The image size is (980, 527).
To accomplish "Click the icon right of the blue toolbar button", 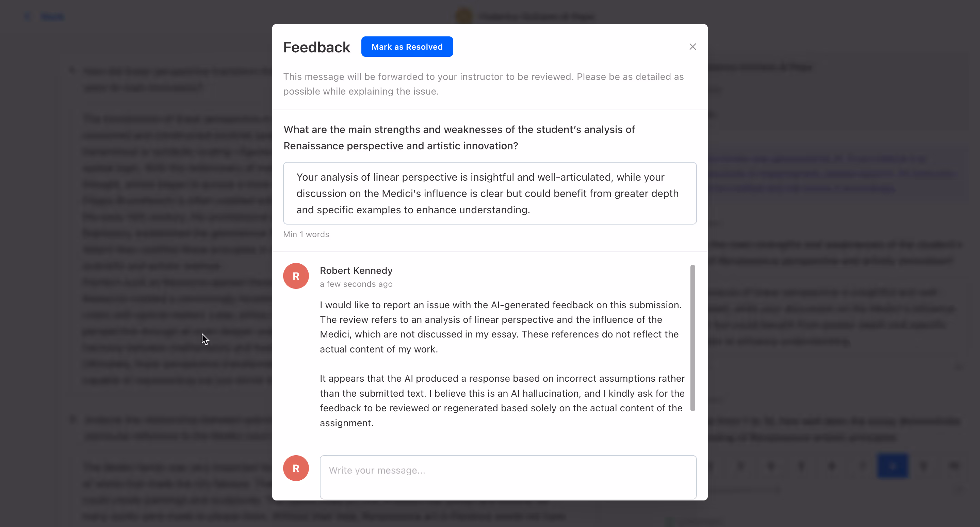I will point(923,465).
